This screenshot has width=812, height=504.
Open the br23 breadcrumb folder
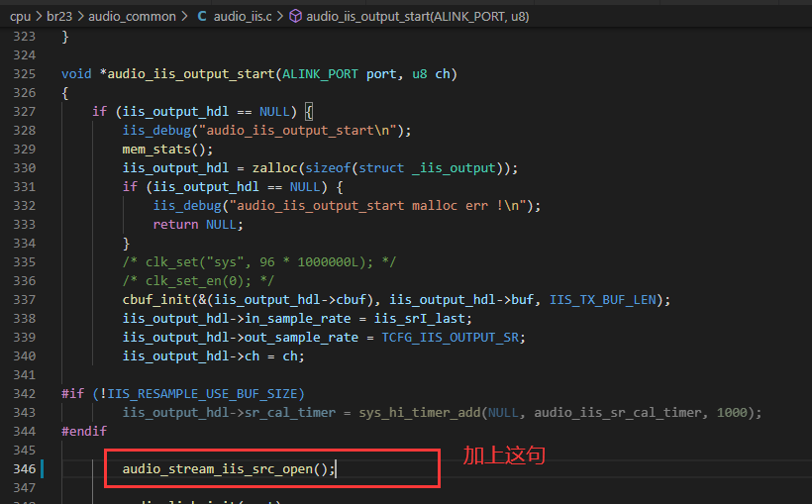[x=59, y=17]
